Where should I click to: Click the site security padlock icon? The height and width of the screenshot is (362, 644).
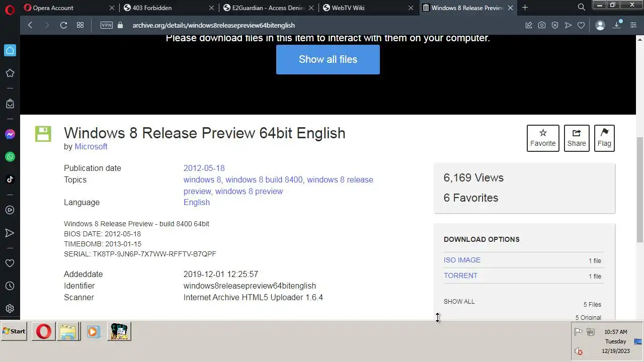120,25
